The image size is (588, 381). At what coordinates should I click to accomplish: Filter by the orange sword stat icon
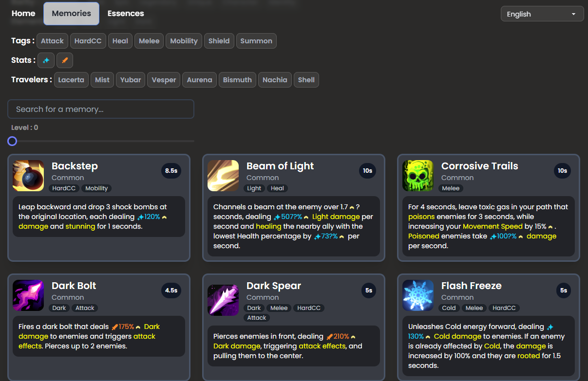(65, 60)
